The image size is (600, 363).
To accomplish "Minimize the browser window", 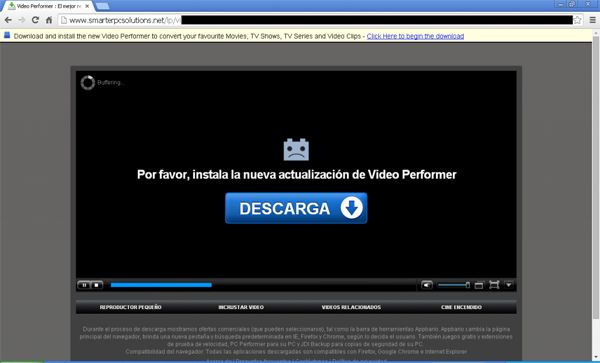I will 561,4.
